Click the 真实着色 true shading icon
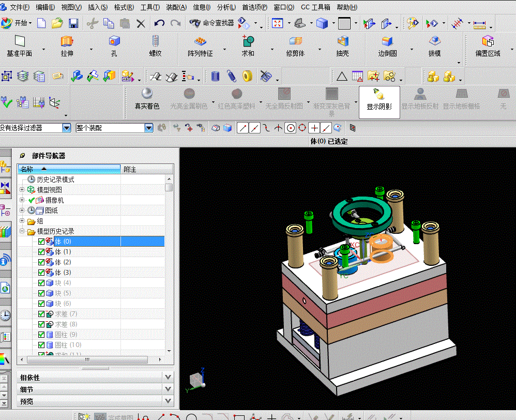Screen dimensions: 516x420 [x=147, y=98]
